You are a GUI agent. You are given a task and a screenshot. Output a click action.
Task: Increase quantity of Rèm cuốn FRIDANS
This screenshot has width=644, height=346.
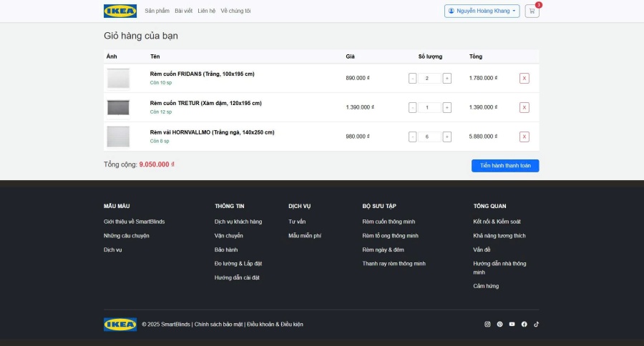coord(447,79)
